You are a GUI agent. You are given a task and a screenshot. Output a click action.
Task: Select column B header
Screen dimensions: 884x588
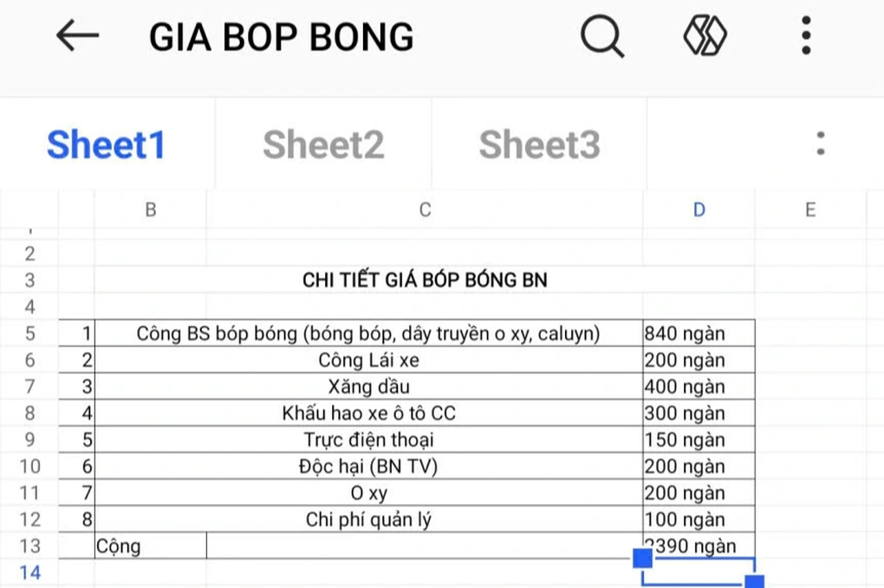pos(151,210)
